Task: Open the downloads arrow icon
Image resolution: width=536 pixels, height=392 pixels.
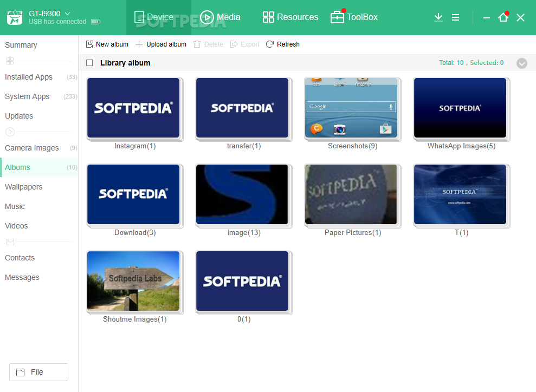Action: click(438, 17)
